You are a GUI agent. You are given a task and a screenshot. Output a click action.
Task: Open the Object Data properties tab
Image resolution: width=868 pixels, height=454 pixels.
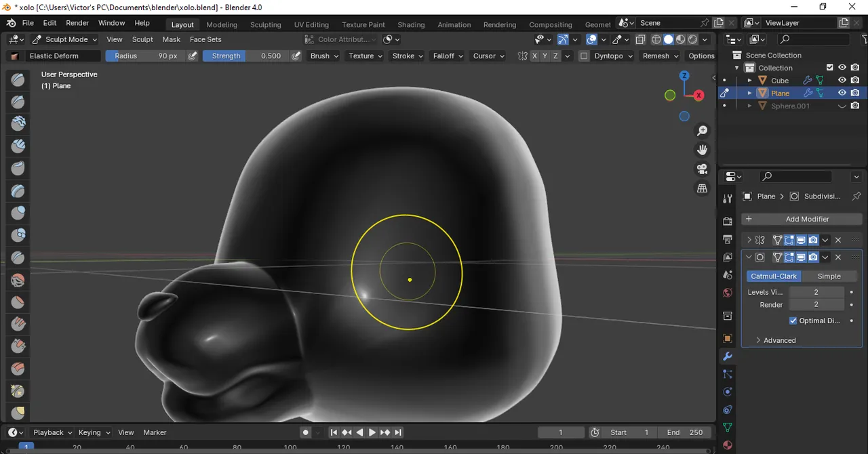click(728, 428)
